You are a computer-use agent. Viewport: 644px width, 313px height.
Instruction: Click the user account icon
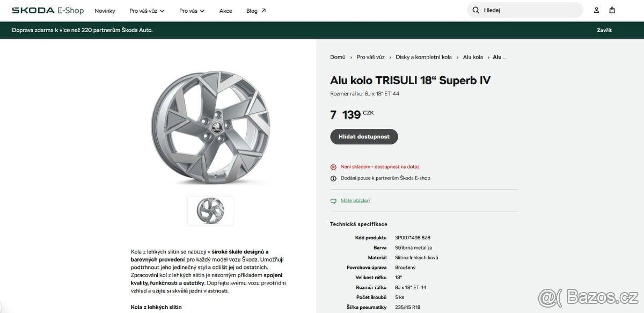tap(596, 10)
